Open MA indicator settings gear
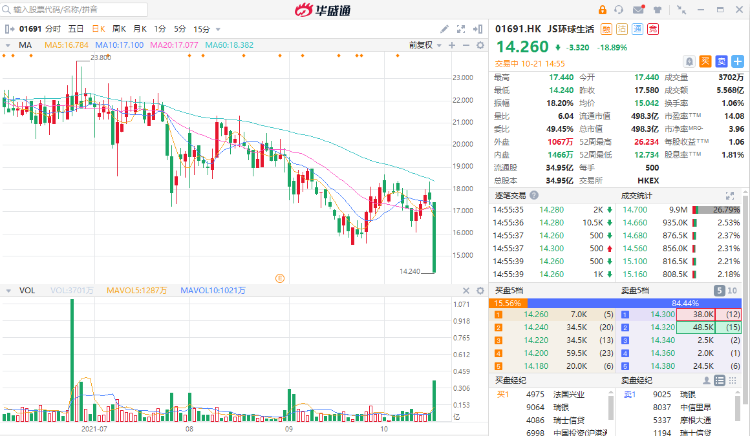 tap(480, 45)
